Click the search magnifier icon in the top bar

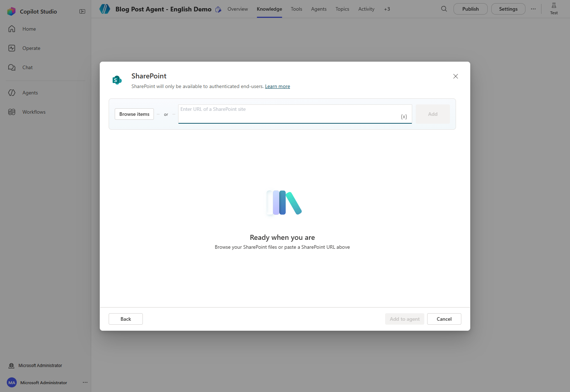(x=444, y=9)
